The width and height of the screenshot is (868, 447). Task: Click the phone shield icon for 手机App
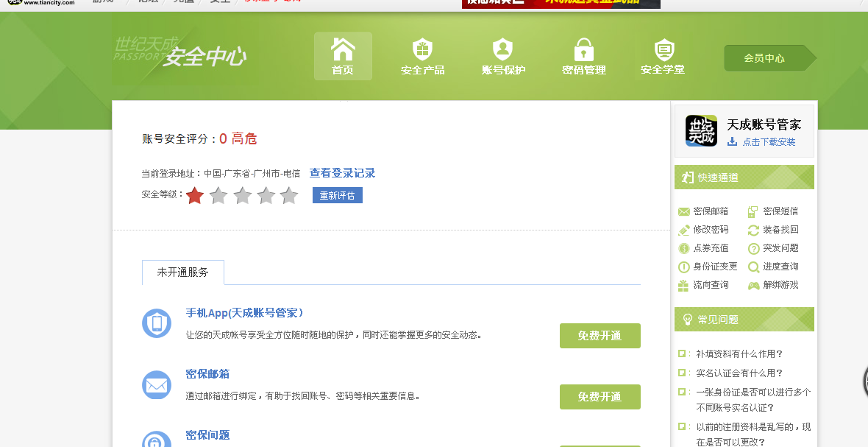click(x=157, y=323)
